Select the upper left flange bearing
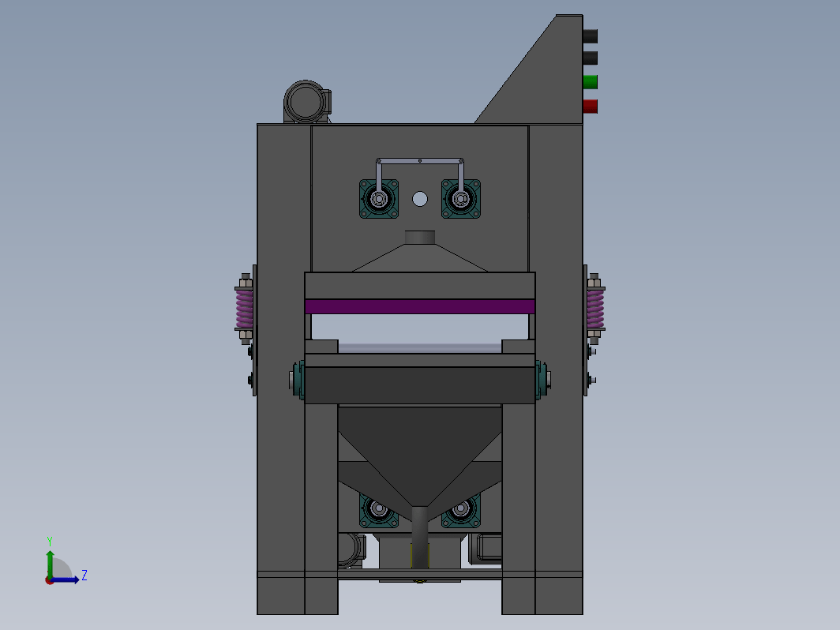The height and width of the screenshot is (630, 840). [379, 199]
